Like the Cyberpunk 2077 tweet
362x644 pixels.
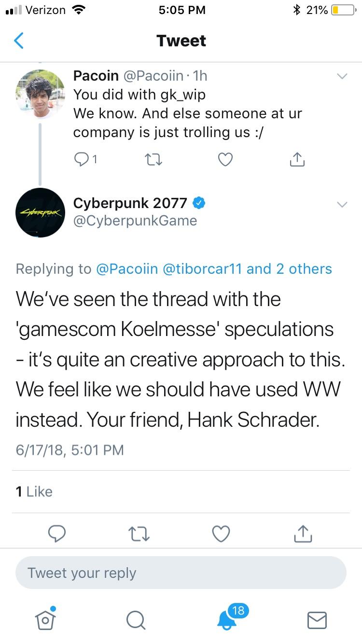click(x=221, y=533)
